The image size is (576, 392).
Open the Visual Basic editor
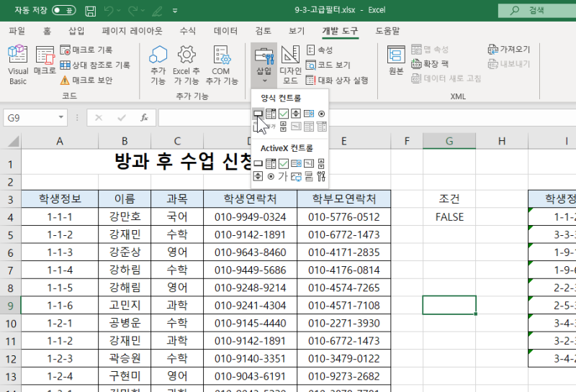tap(17, 65)
